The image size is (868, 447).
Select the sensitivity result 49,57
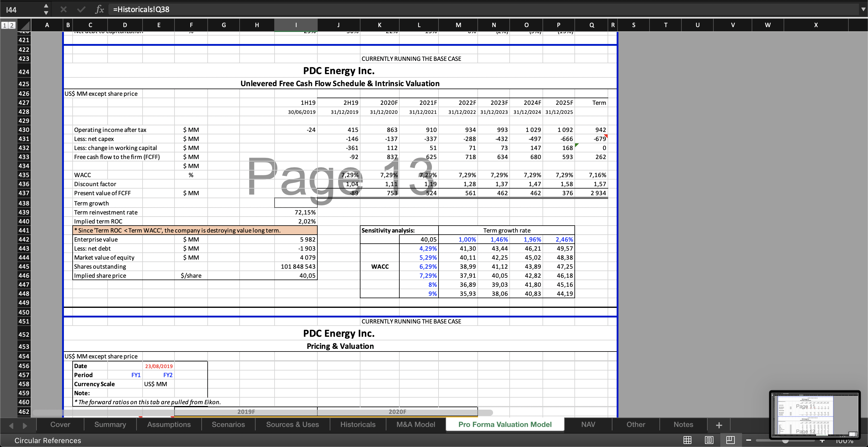click(x=559, y=248)
